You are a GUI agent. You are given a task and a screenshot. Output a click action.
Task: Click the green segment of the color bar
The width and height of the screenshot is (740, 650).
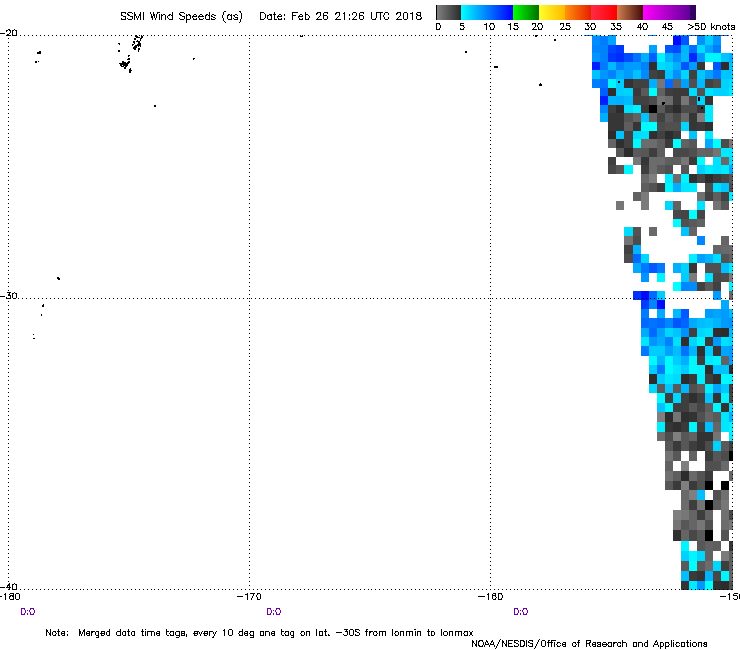(527, 12)
